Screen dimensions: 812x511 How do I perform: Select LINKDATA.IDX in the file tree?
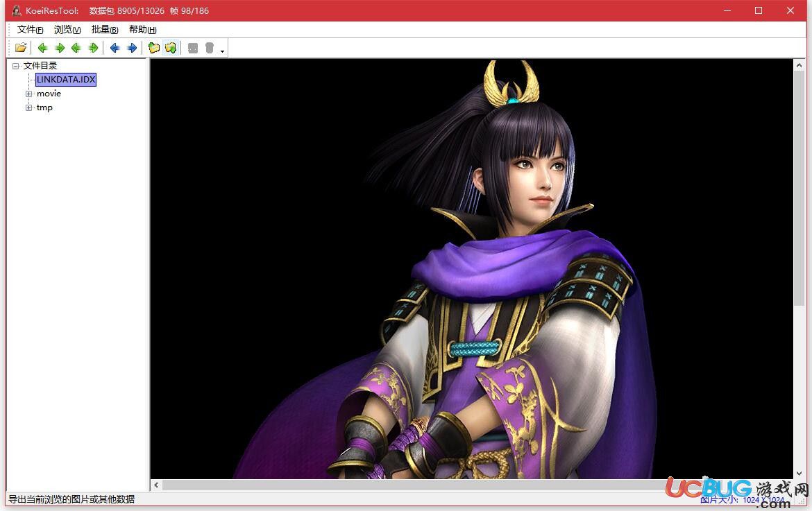(66, 80)
